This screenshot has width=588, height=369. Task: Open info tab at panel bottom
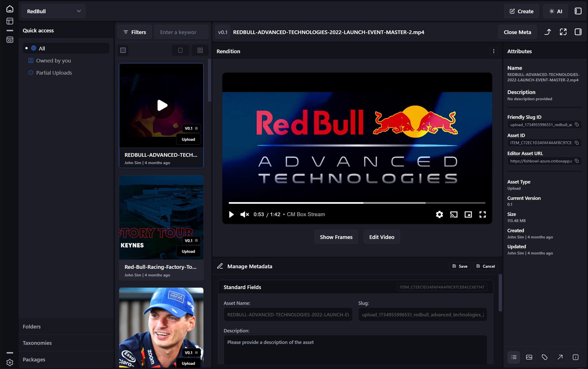click(x=576, y=357)
